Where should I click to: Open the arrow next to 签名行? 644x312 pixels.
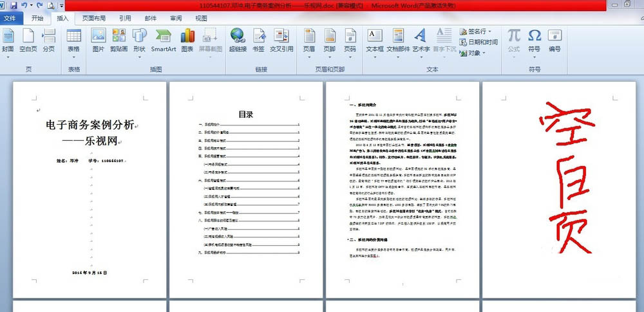(489, 31)
